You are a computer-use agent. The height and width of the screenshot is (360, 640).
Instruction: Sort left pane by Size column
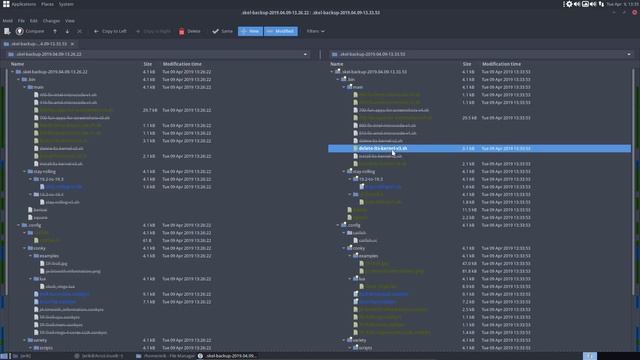click(x=148, y=64)
